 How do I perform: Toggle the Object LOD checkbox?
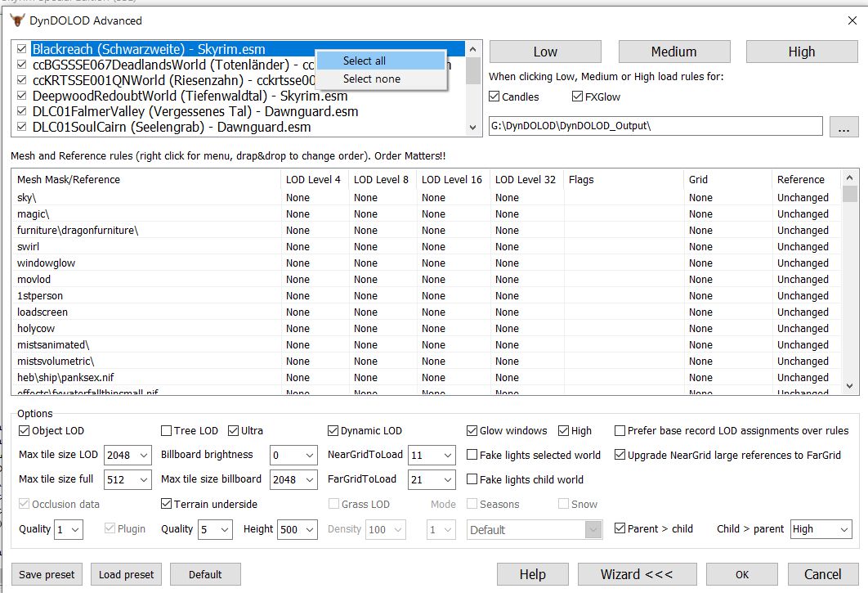(x=24, y=430)
